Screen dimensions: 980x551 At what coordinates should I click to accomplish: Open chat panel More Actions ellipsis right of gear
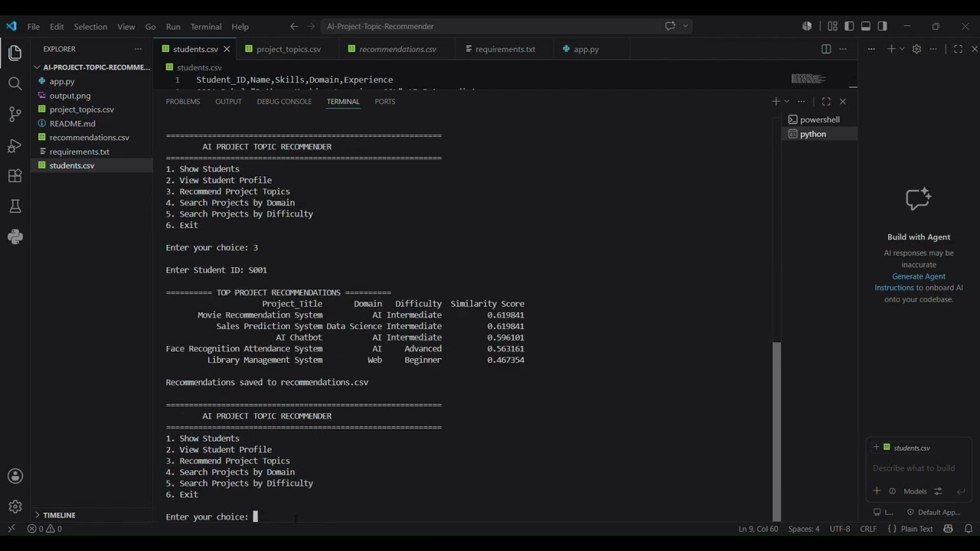point(933,49)
